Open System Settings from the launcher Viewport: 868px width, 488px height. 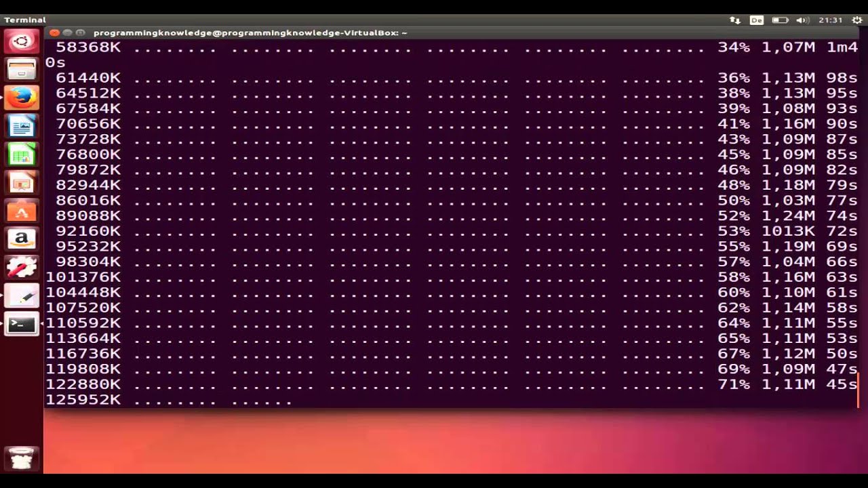click(x=21, y=268)
